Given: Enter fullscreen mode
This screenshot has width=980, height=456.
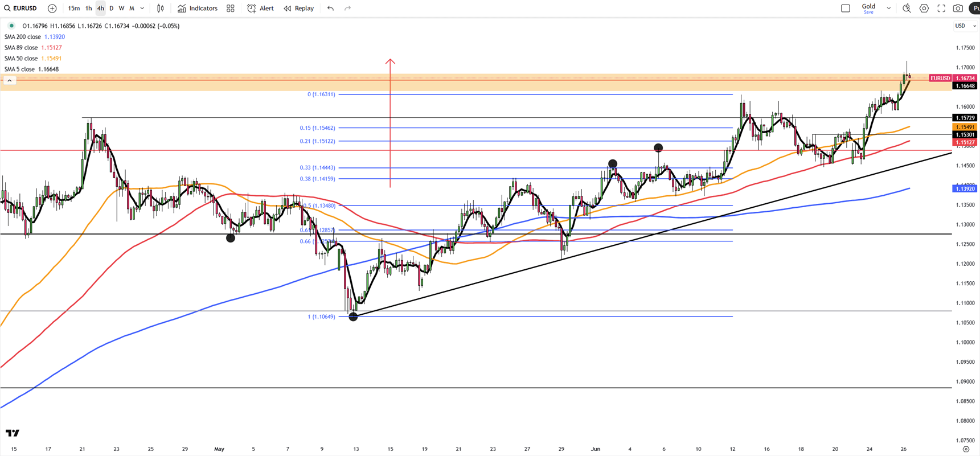Looking at the screenshot, I should coord(941,9).
